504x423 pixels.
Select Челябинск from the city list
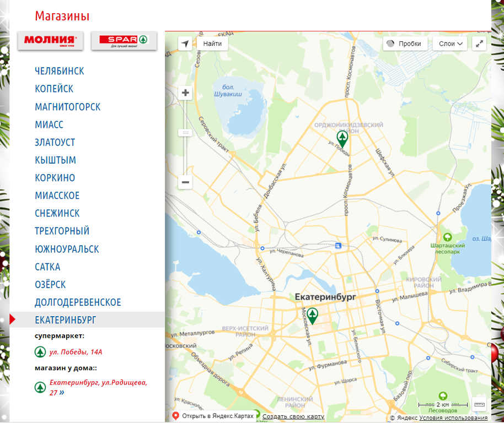(60, 71)
